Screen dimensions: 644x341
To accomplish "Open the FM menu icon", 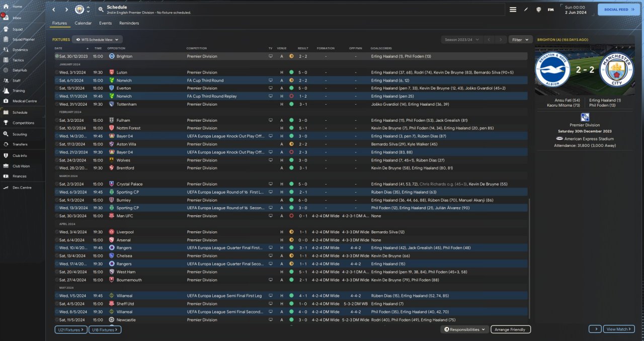I will point(551,10).
